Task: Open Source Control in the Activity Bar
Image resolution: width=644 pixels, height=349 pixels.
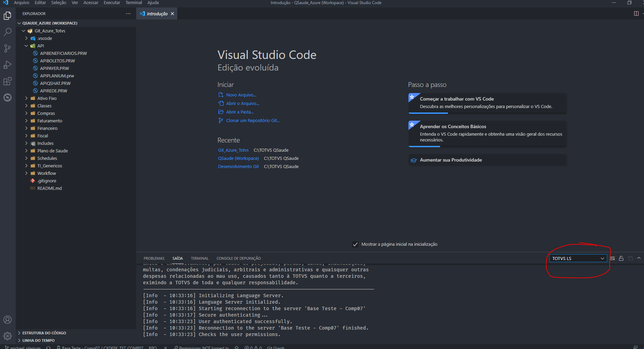Action: point(7,48)
